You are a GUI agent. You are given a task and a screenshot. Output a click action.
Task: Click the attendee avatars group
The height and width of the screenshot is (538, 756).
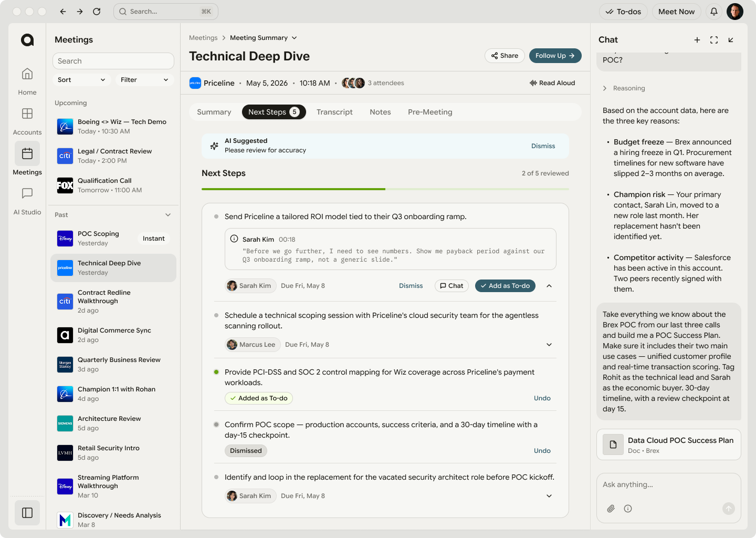353,83
